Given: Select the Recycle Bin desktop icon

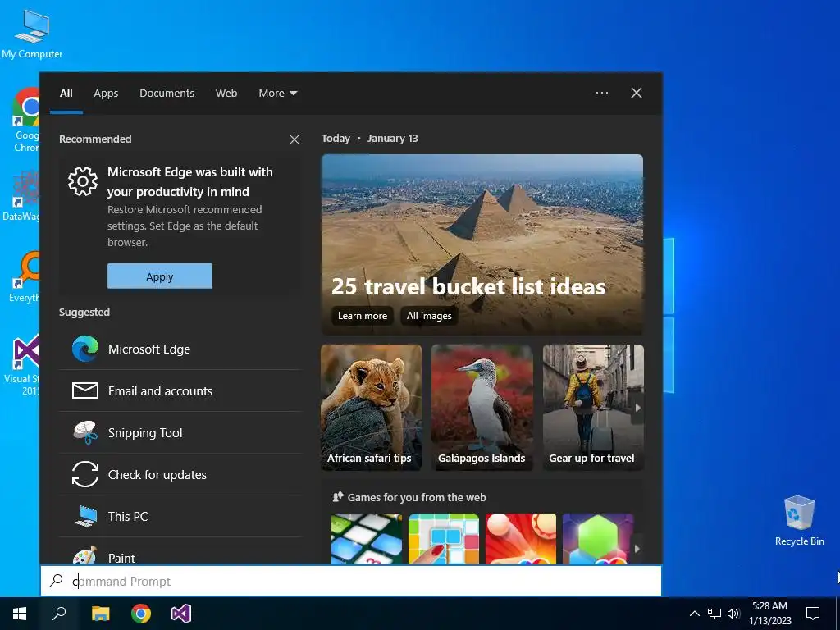Looking at the screenshot, I should point(799,521).
